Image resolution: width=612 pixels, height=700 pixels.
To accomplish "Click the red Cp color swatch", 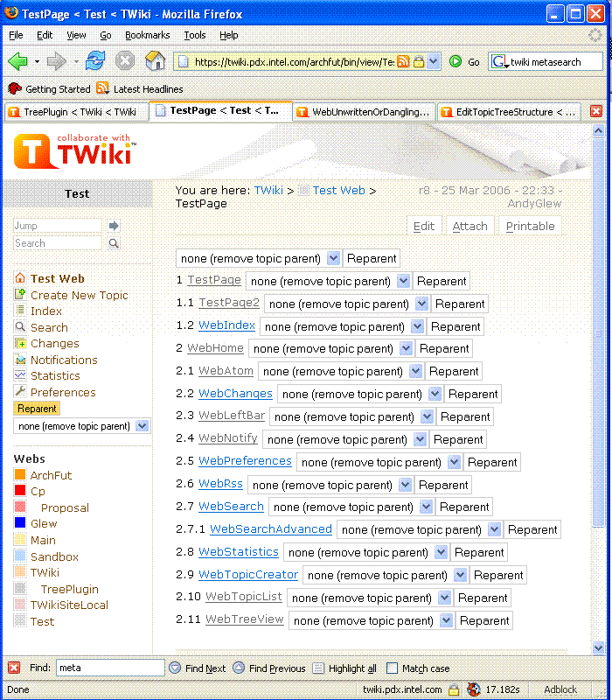I will [x=20, y=490].
